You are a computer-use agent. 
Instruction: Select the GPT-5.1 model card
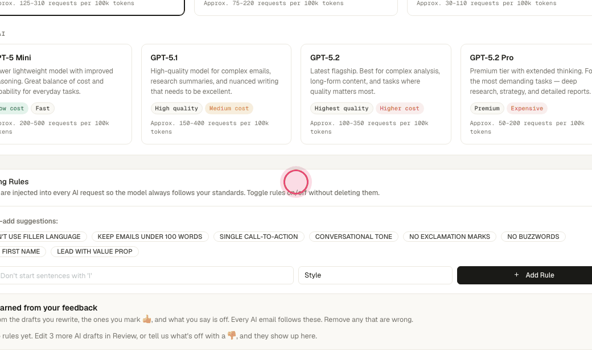(216, 94)
